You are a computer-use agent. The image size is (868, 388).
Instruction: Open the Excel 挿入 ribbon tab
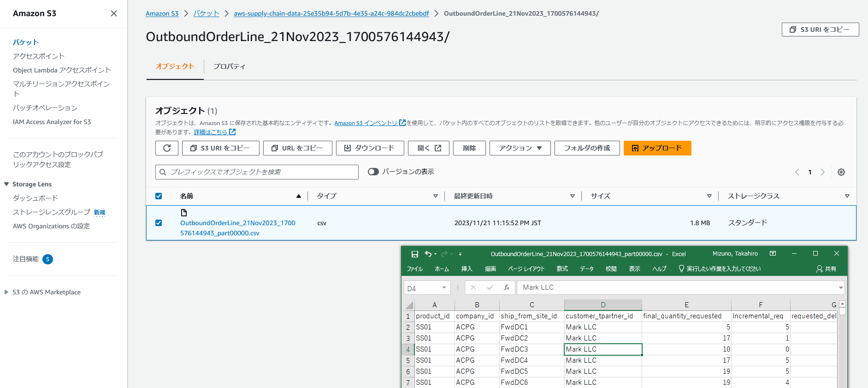466,269
